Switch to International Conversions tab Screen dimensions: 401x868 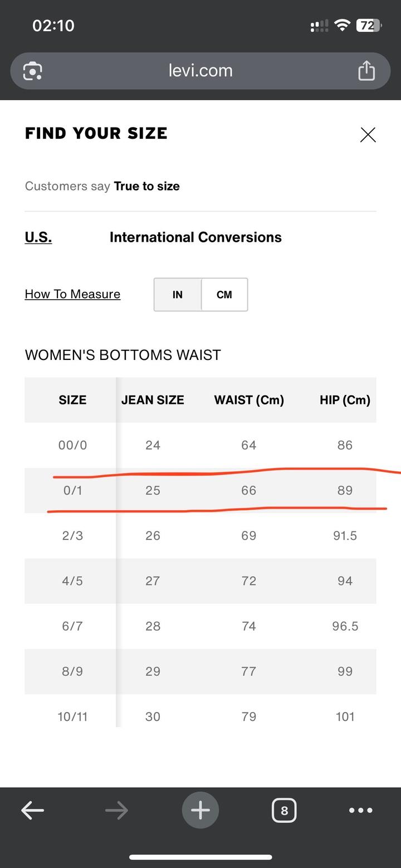(195, 237)
